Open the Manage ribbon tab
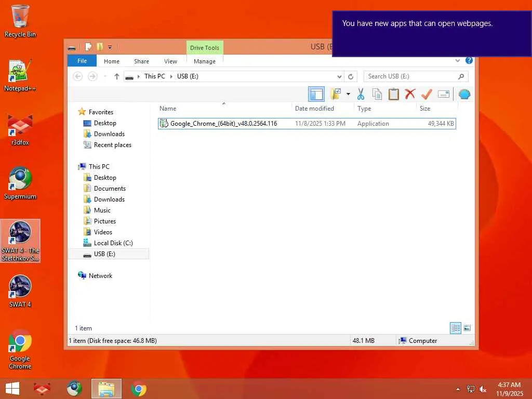The image size is (532, 399). 205,61
